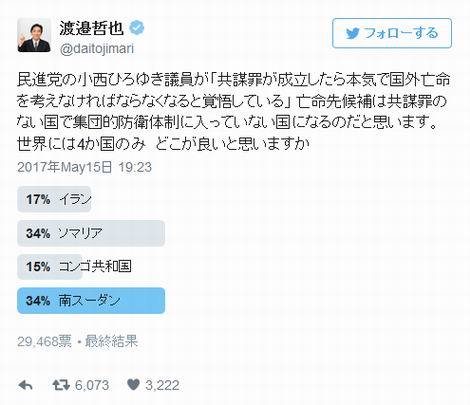Select the ソマリア 34% poll option
The image size is (470, 405).
91,233
